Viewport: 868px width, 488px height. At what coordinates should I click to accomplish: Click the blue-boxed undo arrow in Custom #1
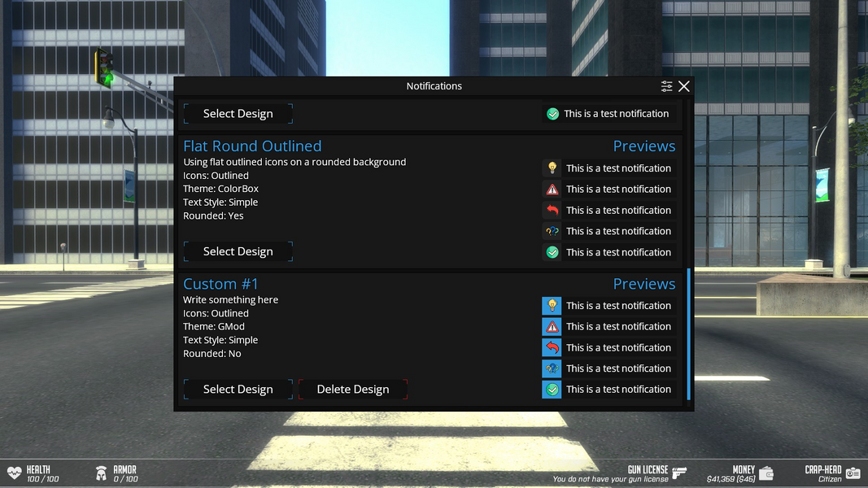click(552, 348)
